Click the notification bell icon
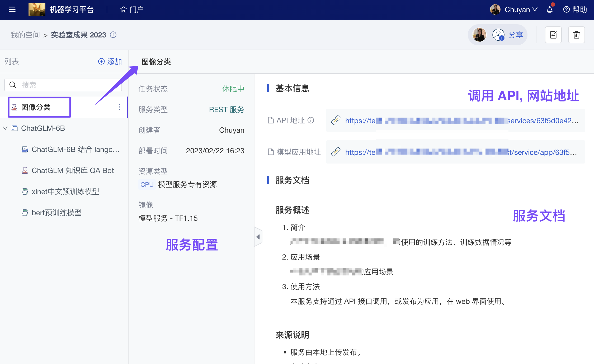This screenshot has height=364, width=594. coord(549,9)
